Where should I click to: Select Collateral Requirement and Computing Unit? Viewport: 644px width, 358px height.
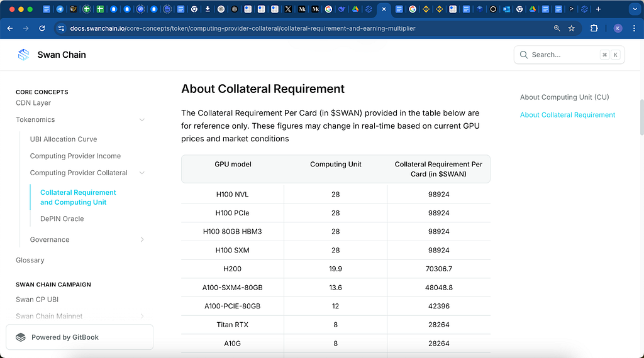pos(78,197)
